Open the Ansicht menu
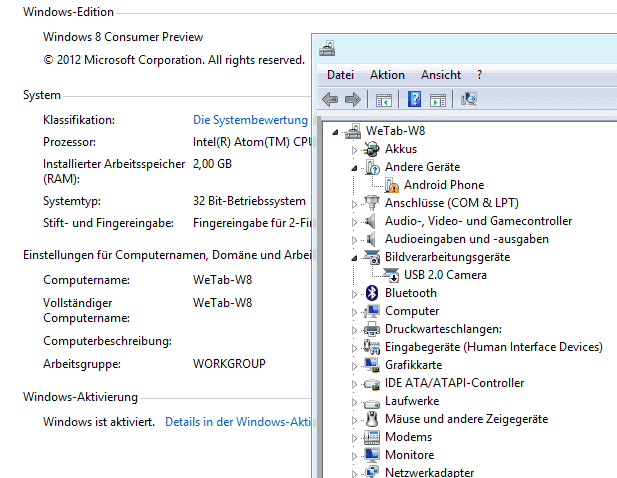Screen dimensions: 617x478 click(x=441, y=75)
